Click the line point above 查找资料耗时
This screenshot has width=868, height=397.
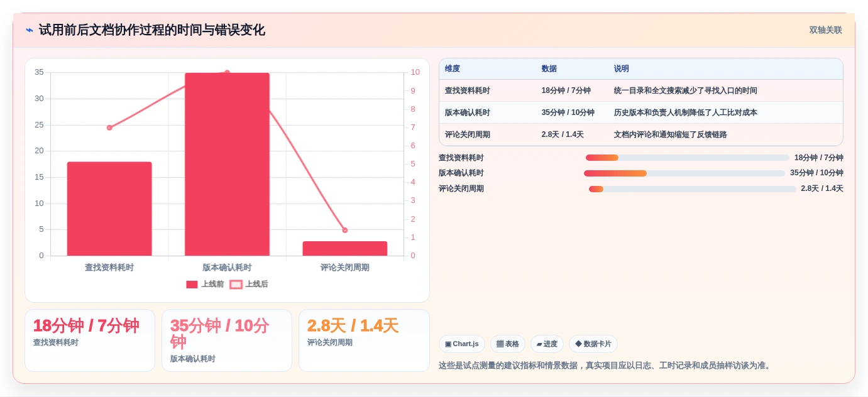(x=109, y=128)
